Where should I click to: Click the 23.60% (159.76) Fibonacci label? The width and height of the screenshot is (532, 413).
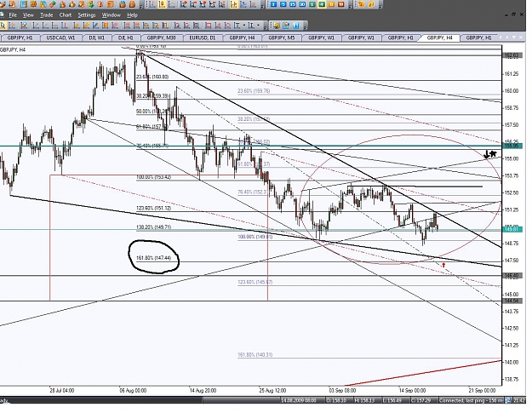(x=254, y=91)
